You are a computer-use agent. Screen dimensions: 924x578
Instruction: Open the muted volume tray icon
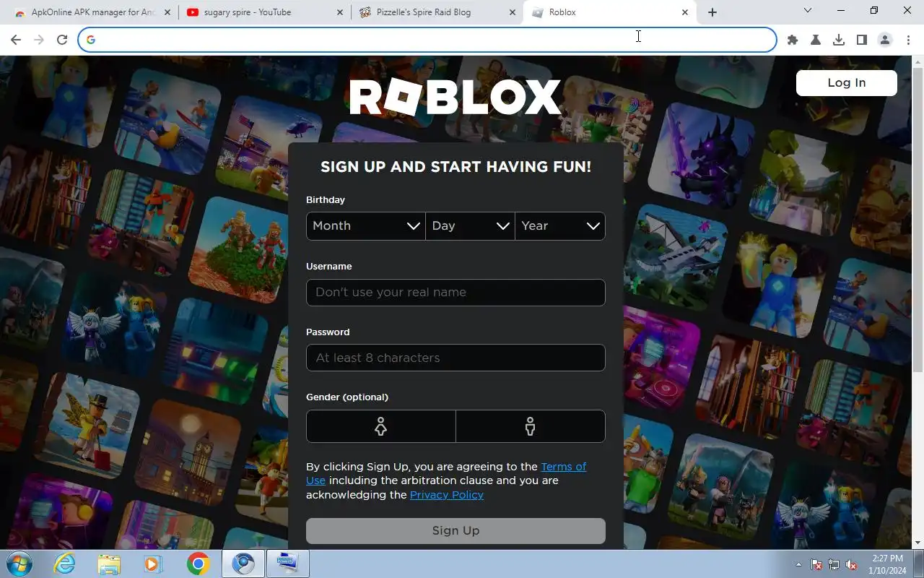(x=852, y=564)
